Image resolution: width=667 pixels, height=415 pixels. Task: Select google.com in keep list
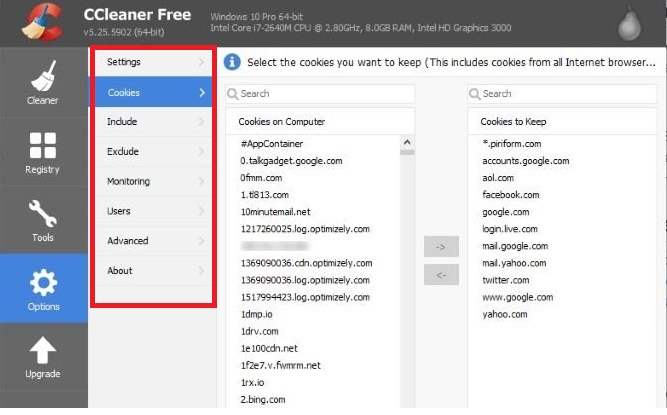pos(506,212)
